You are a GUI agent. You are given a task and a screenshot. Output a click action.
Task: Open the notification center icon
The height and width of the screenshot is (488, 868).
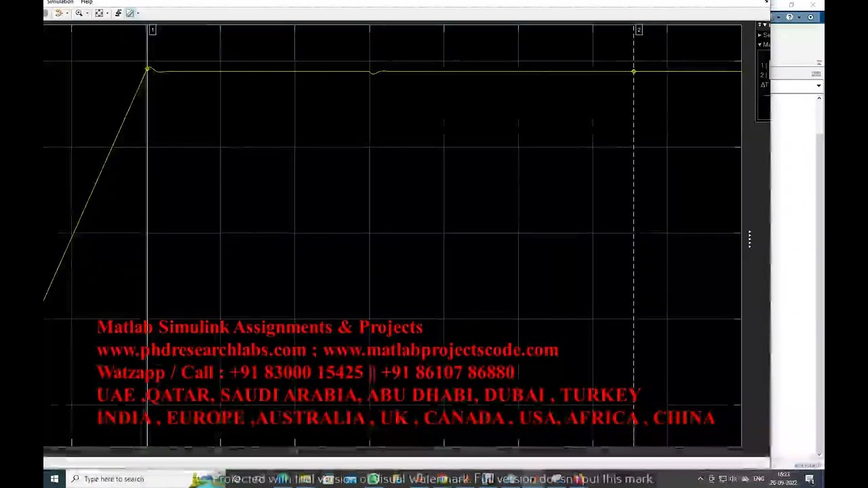tap(810, 479)
